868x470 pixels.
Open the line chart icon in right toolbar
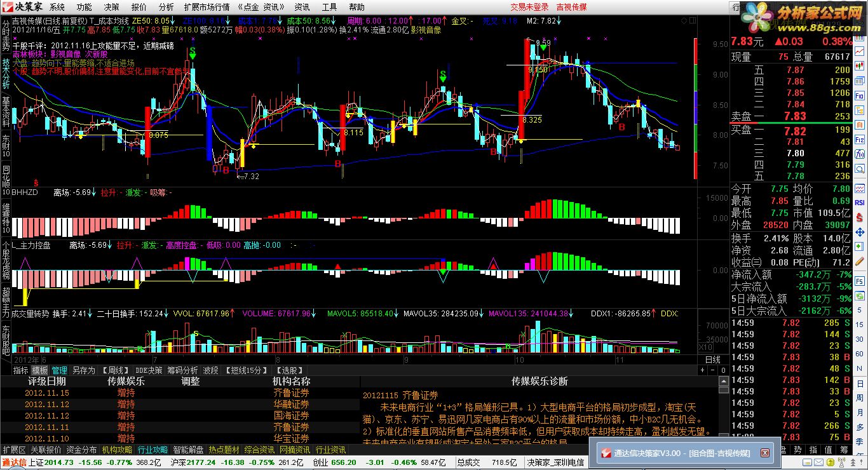coord(860,51)
